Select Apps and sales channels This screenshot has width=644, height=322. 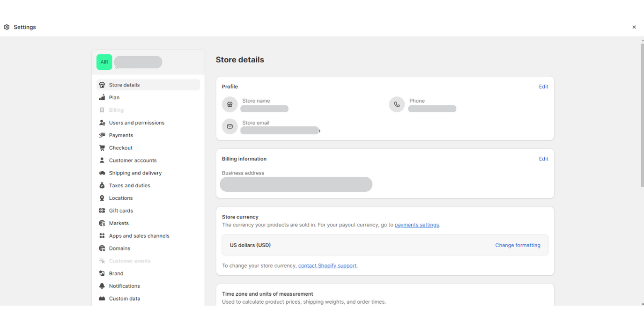(139, 236)
